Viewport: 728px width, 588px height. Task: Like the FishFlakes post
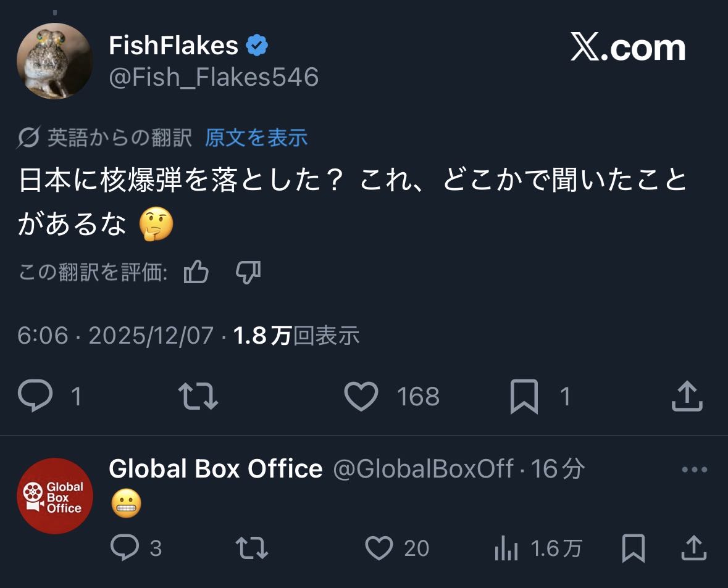[x=361, y=396]
